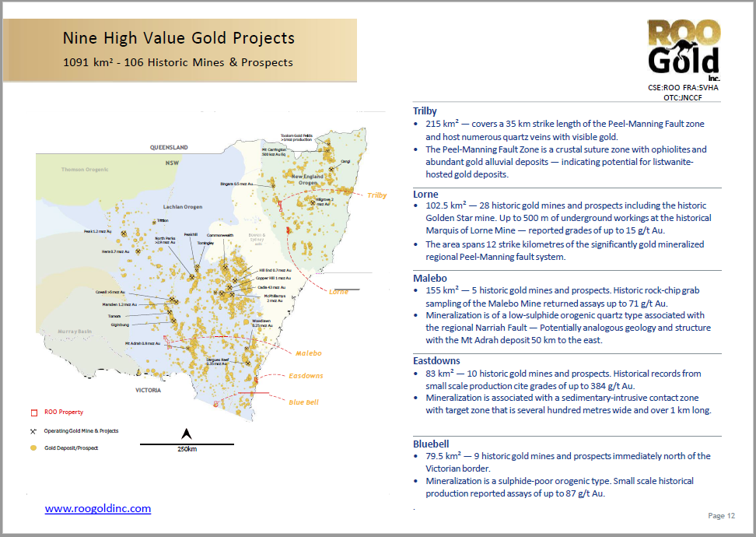The image size is (756, 537).
Task: Click the 'Hera 0.7 moz Au' mine label
Action: coord(115,252)
